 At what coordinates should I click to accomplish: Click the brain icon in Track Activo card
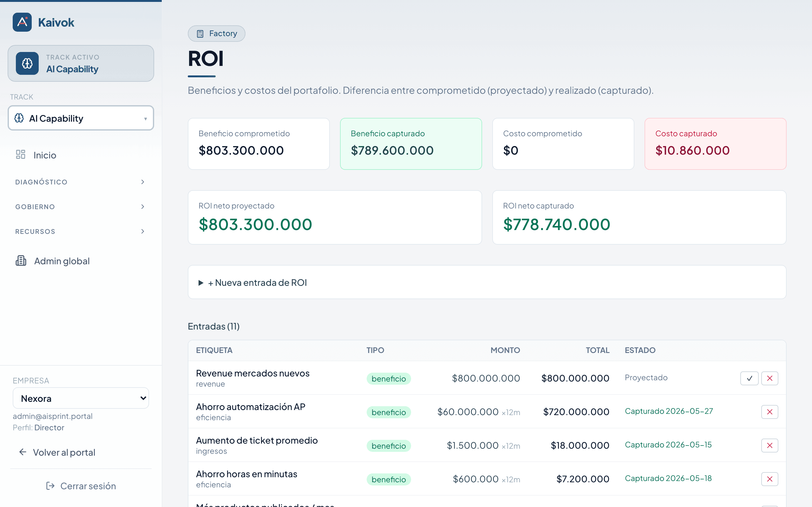27,63
